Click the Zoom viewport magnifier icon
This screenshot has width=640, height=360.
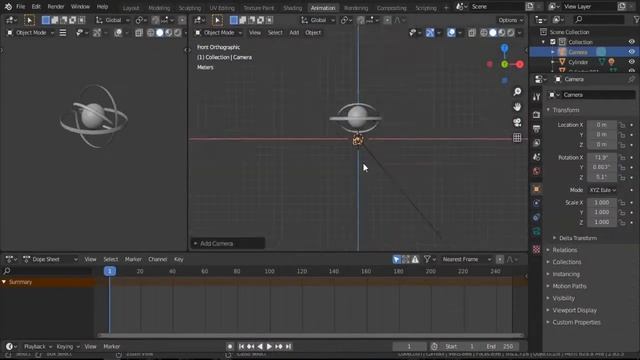tap(517, 92)
